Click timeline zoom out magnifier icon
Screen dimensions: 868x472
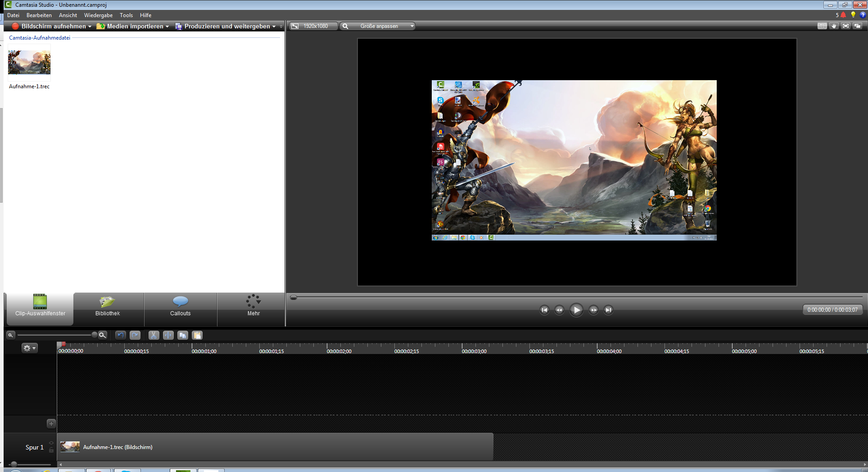10,335
